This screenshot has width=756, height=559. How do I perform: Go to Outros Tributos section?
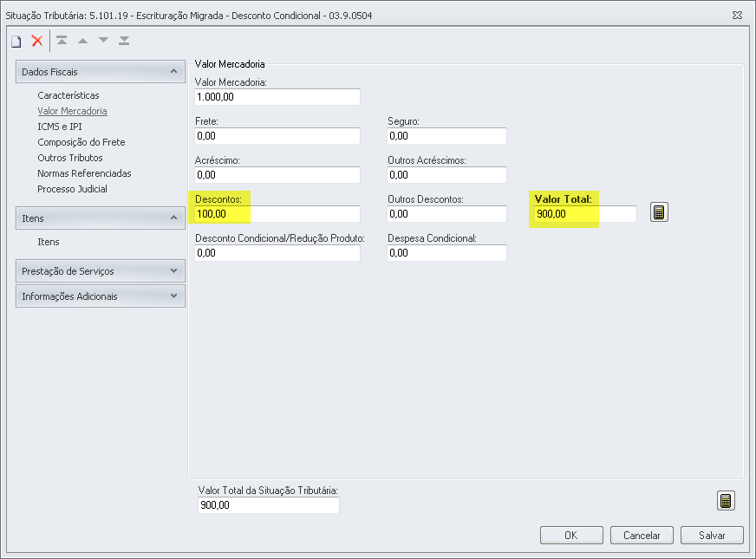click(70, 158)
